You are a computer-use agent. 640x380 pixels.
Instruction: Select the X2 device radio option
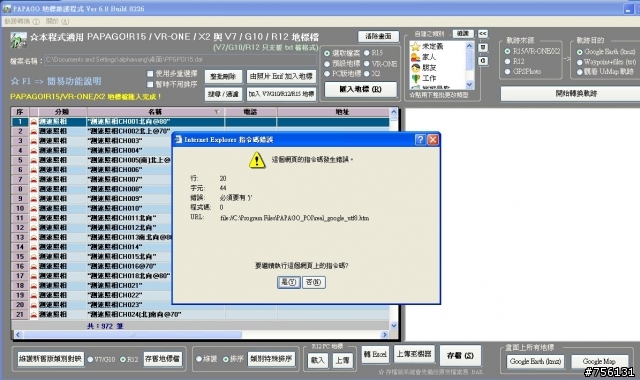pyautogui.click(x=367, y=73)
